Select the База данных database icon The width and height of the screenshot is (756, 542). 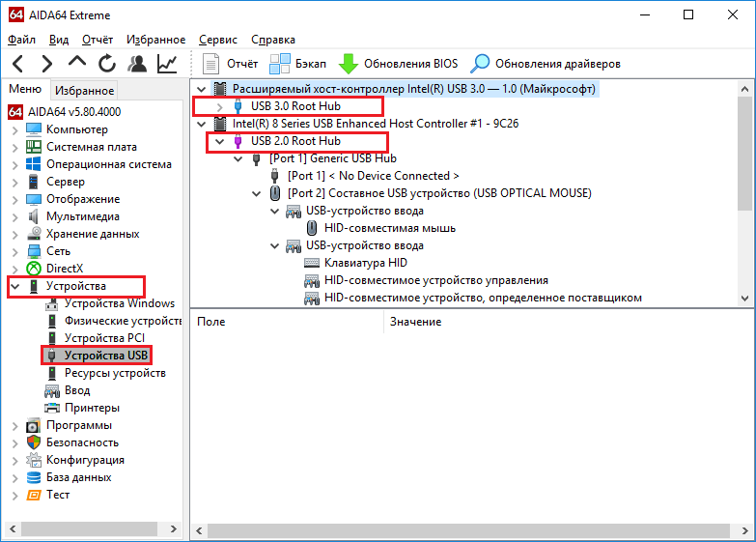(34, 477)
